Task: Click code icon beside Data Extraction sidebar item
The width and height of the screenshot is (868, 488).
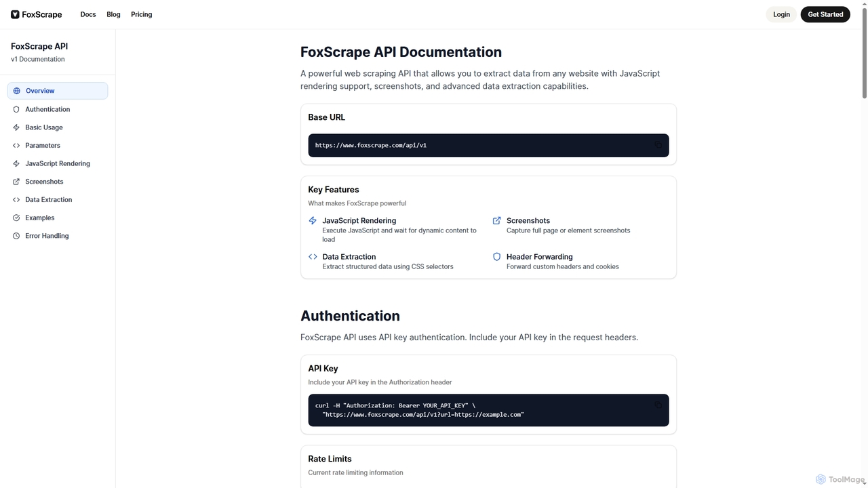Action: tap(17, 200)
